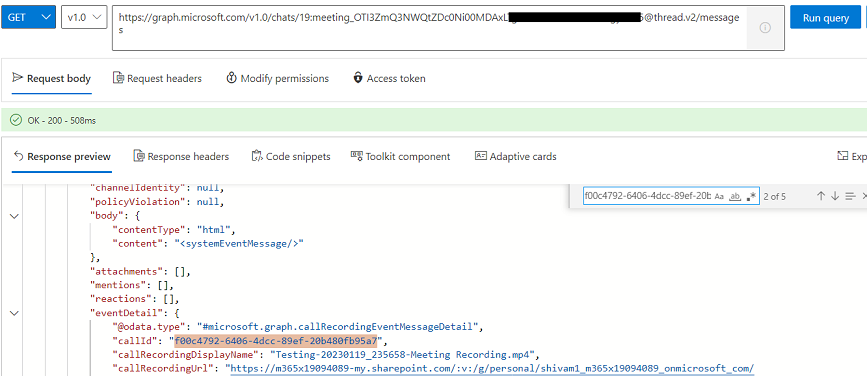Go to next match arrow
The image size is (867, 376).
click(x=835, y=196)
